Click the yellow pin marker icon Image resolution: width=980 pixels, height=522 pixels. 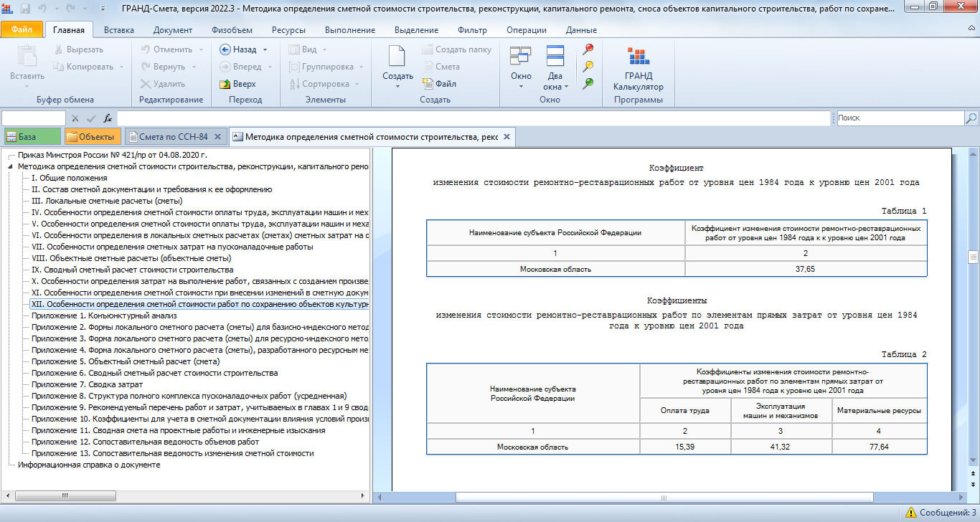pos(588,67)
